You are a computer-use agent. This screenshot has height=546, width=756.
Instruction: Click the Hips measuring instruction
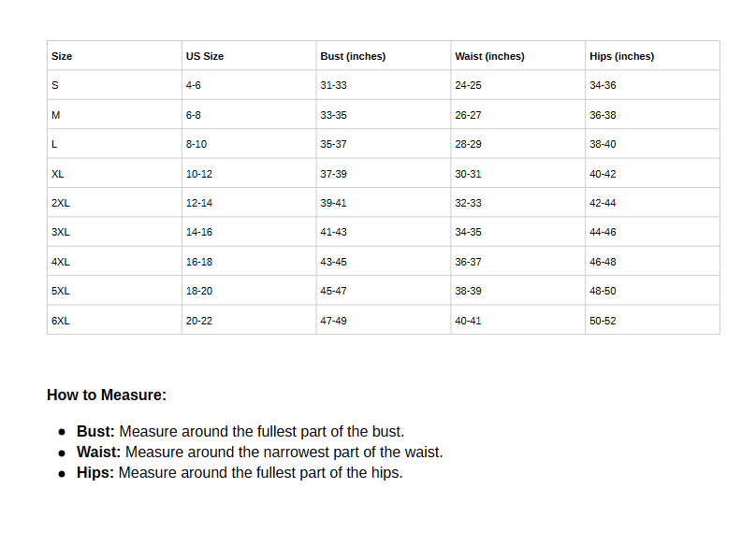click(x=240, y=473)
